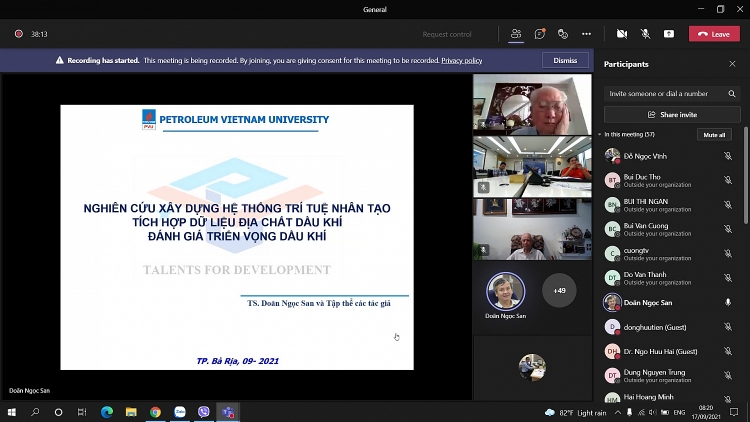Close the Participants panel
750x422 pixels.
[x=732, y=64]
